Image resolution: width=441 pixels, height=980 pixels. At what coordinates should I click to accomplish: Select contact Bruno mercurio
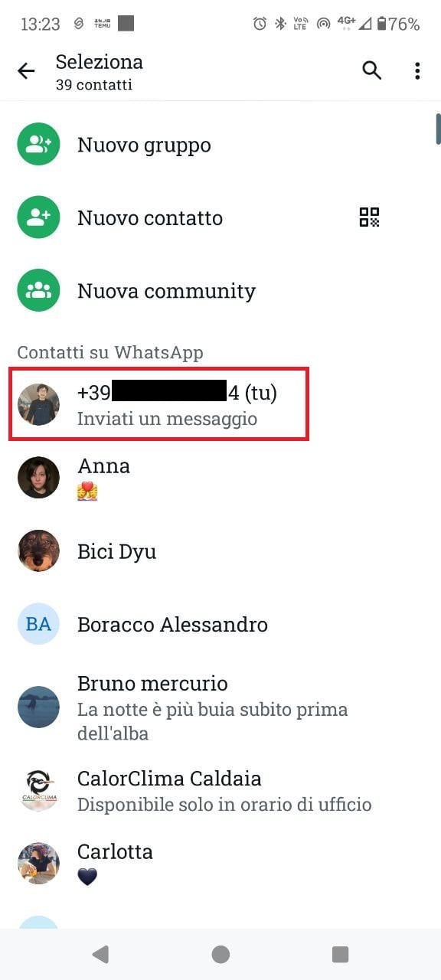click(220, 707)
